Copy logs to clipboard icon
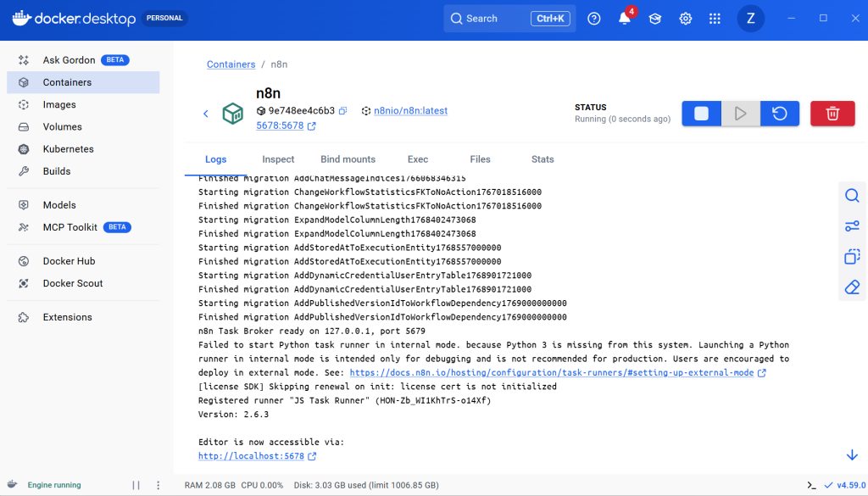 [x=852, y=257]
